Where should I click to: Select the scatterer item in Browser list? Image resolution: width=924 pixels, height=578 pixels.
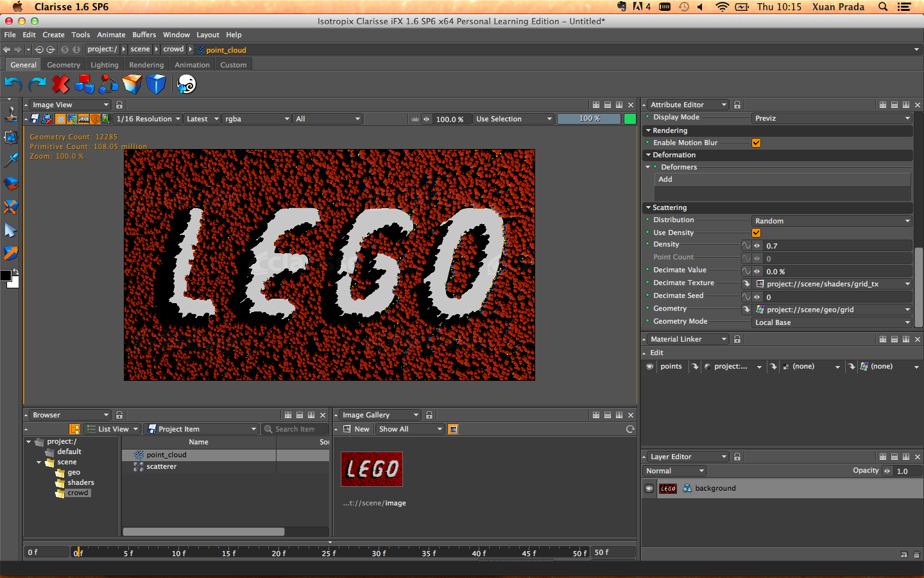(161, 466)
